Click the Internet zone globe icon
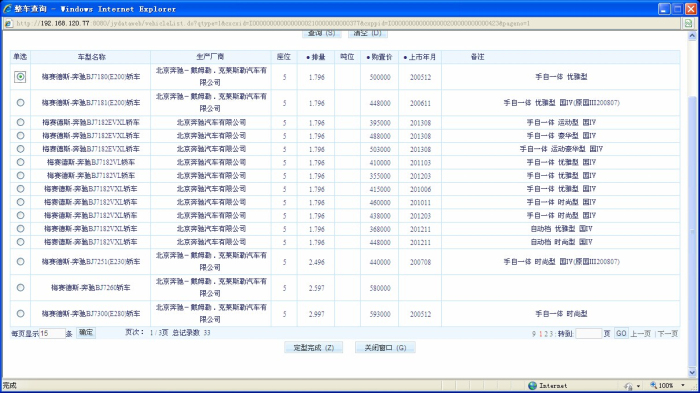The image size is (700, 393). (x=532, y=385)
